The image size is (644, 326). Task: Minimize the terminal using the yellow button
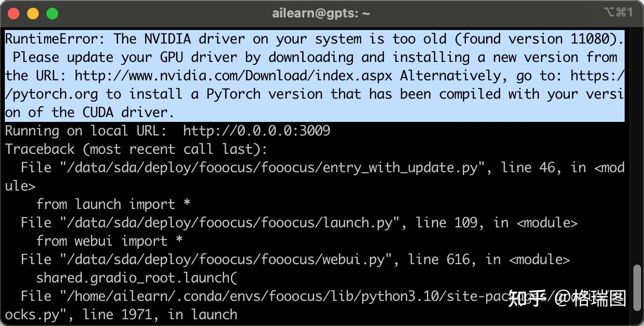pyautogui.click(x=33, y=14)
